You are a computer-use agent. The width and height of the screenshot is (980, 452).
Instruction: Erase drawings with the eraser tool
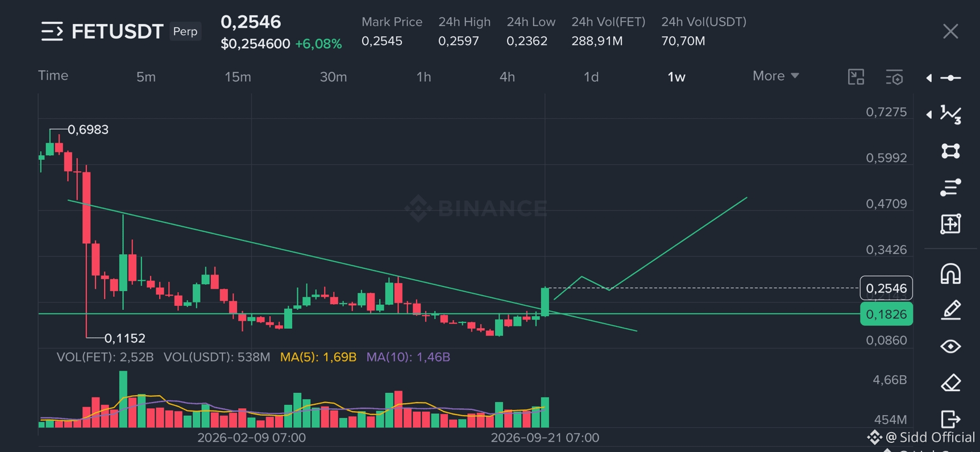point(950,383)
